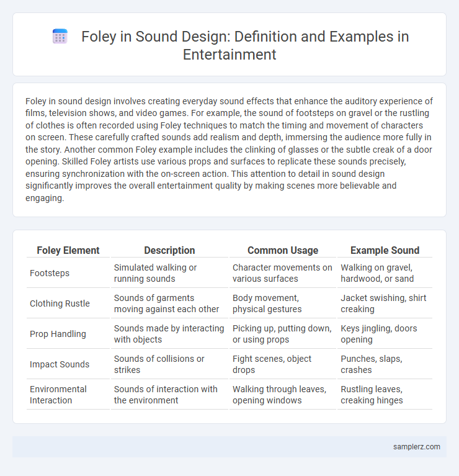Screen dimensions: 459x476
Task: Click 'Sounds made by interacting with objects'
Action: [x=169, y=334]
